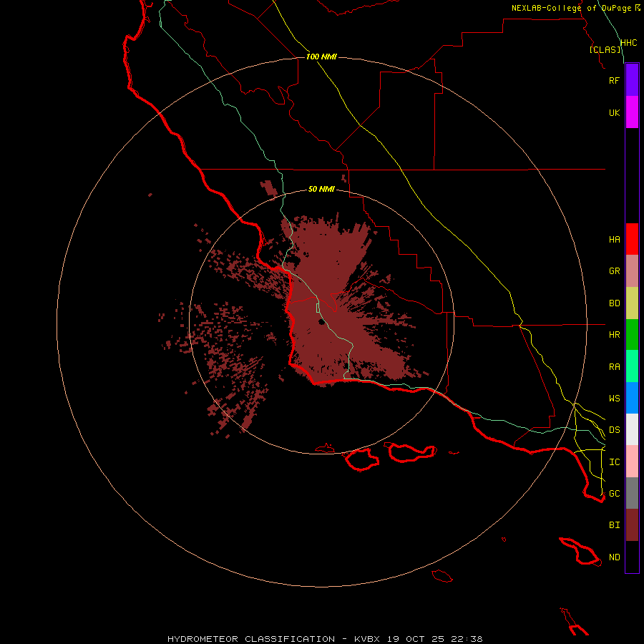The height and width of the screenshot is (644, 644).
Task: Click the 22:38 timestamp text
Action: [467, 639]
